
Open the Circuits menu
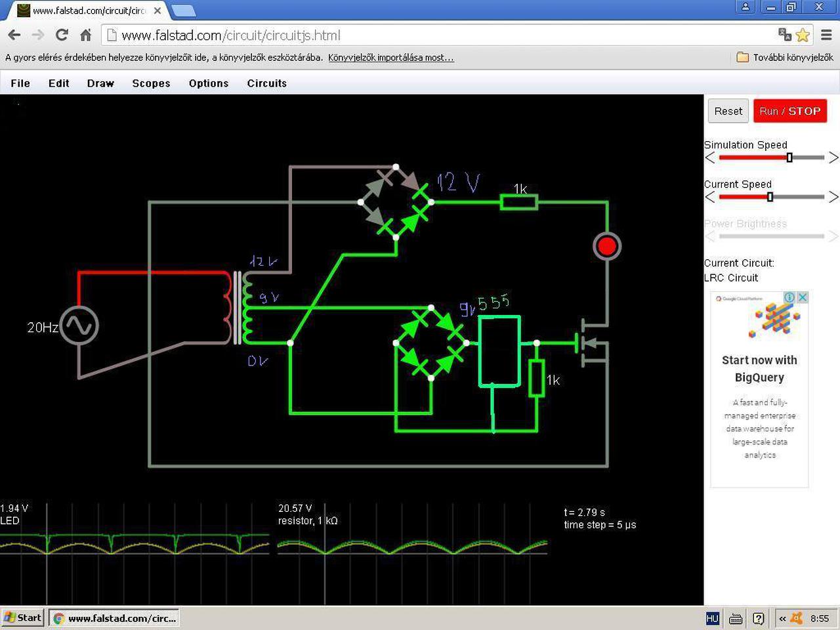click(x=266, y=83)
